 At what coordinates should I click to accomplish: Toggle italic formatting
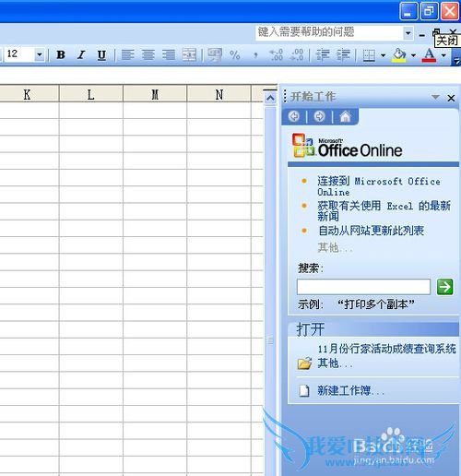tap(81, 55)
